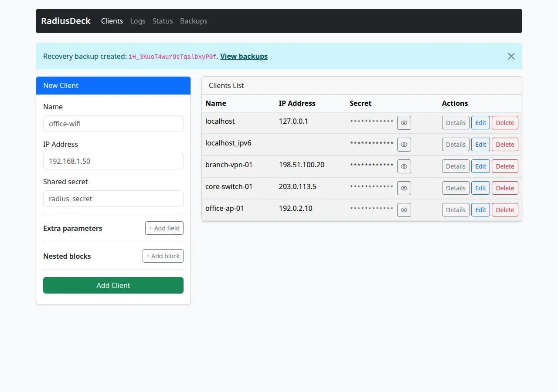Add an extra parameter field
This screenshot has width=558, height=392.
pos(164,228)
